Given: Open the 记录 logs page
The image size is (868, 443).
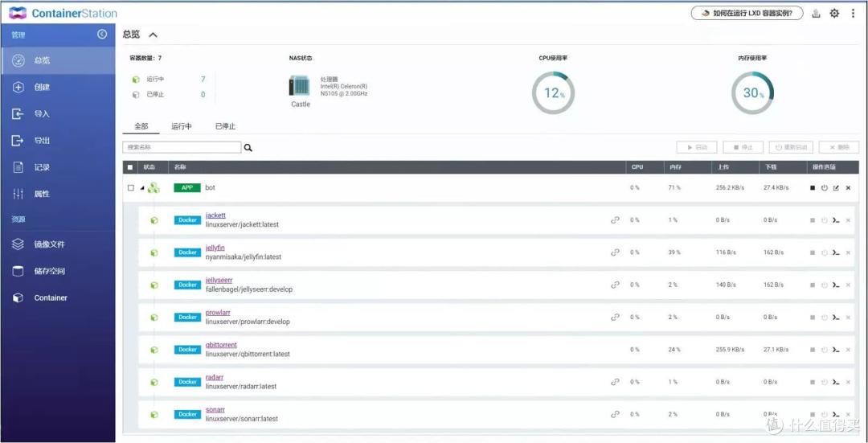Looking at the screenshot, I should pos(58,166).
